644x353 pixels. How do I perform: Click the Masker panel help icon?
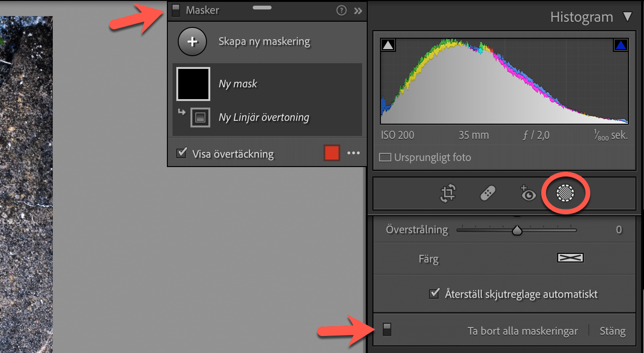point(341,10)
